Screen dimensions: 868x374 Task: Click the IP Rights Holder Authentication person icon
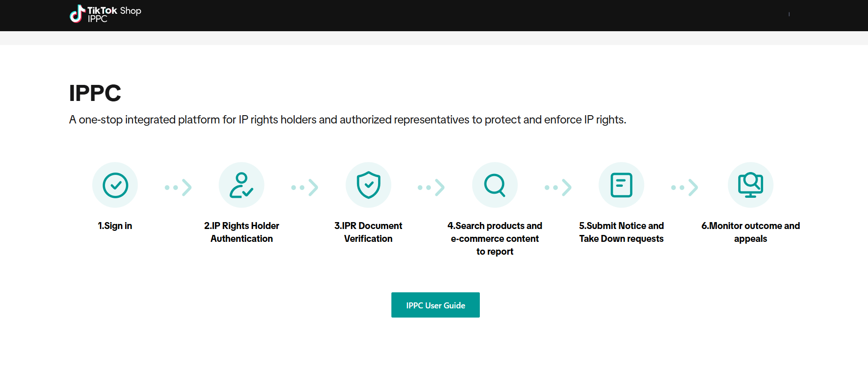(x=242, y=185)
